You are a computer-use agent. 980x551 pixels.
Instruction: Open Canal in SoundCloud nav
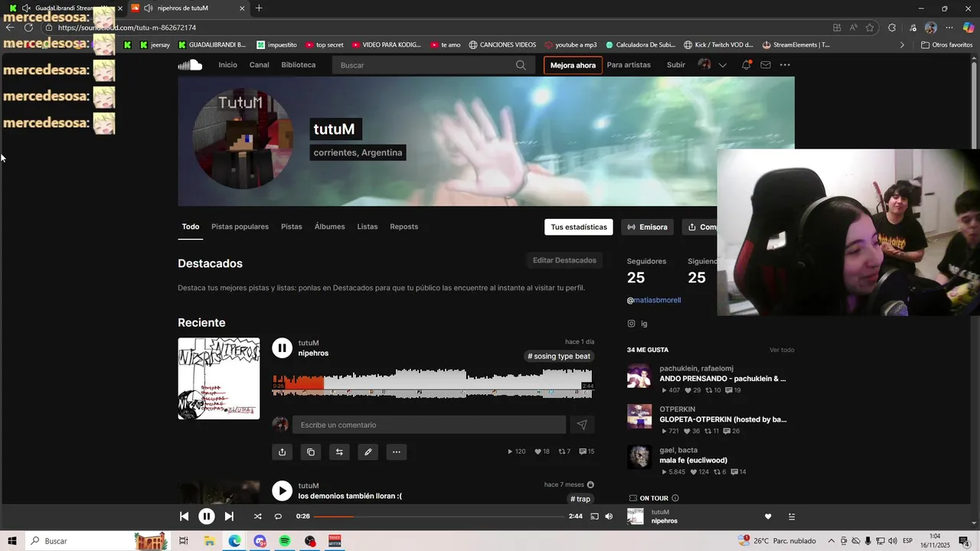coord(259,65)
